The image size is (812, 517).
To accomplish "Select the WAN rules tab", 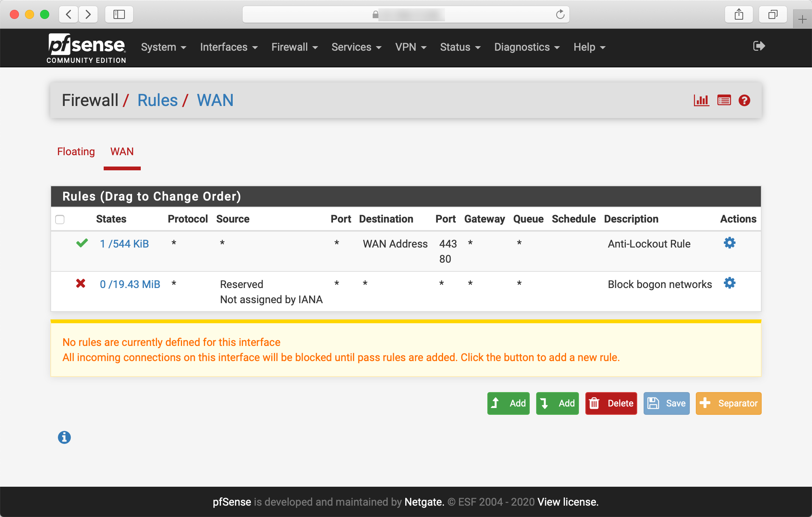I will coord(122,152).
